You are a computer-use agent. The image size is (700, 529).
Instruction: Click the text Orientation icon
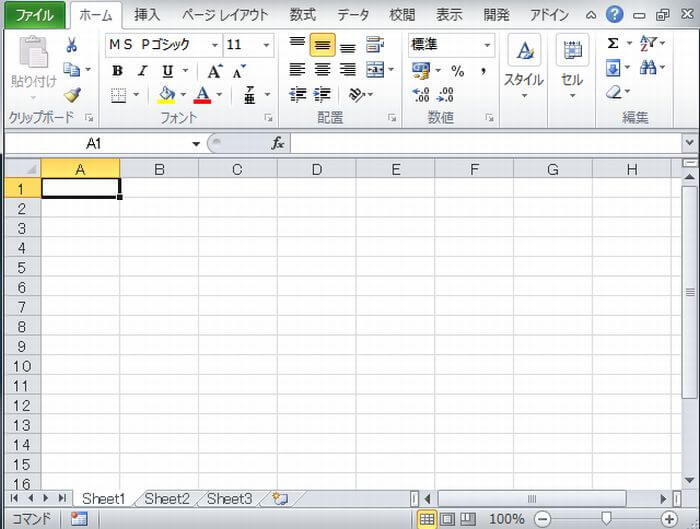[357, 95]
